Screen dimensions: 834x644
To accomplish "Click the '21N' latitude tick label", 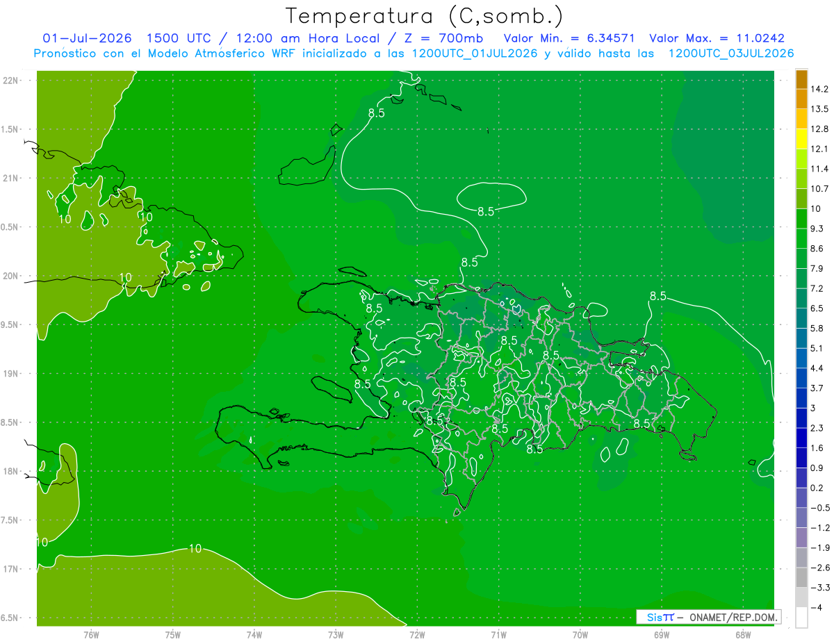I will tap(11, 178).
